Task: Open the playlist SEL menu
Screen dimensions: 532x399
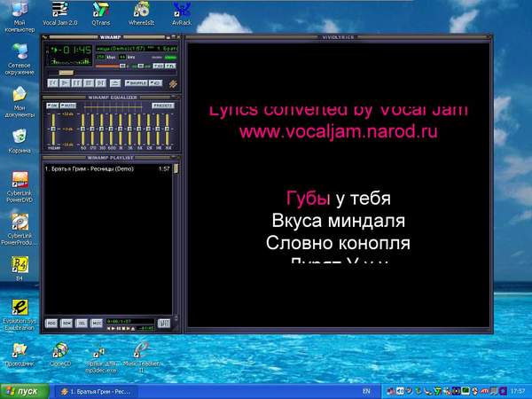Action: click(x=82, y=324)
